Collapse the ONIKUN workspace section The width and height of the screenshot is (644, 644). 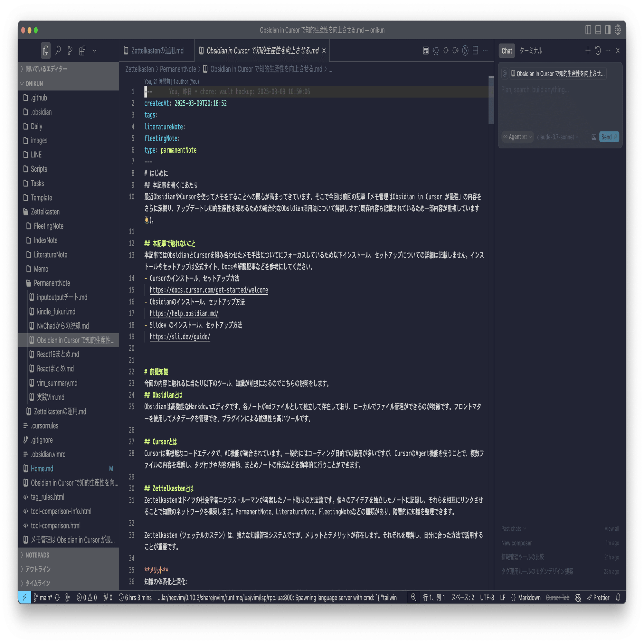(68, 84)
